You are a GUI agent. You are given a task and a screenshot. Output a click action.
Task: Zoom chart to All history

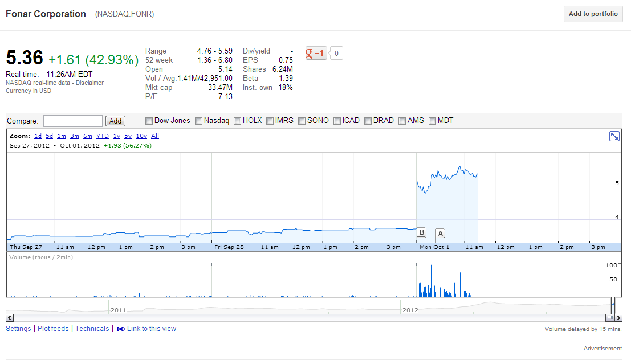click(155, 136)
